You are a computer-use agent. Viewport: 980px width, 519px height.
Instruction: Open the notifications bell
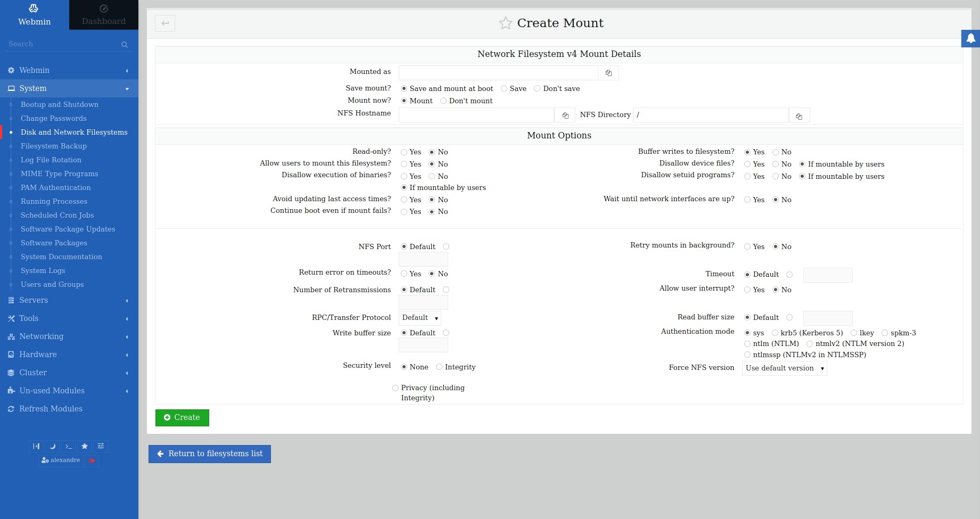[970, 38]
